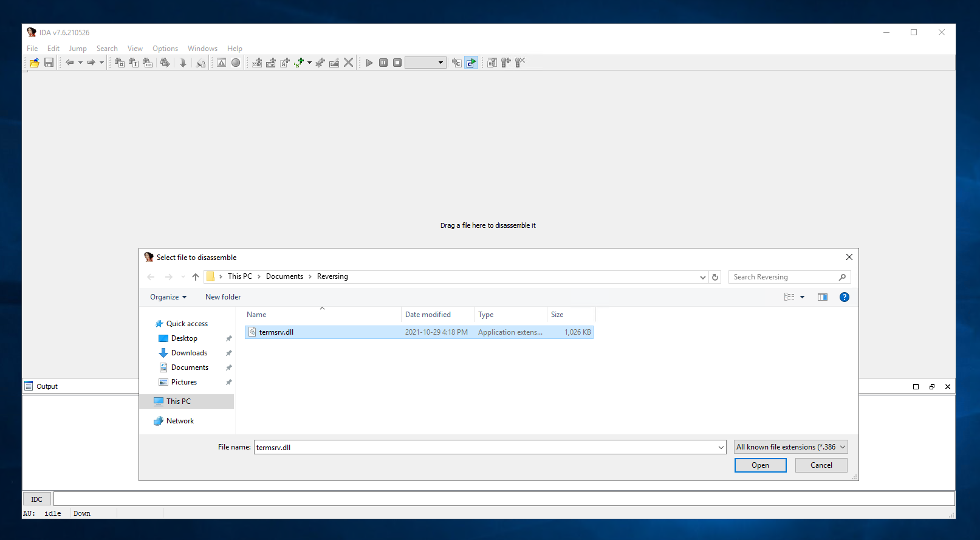Click the Cancel button
Screen dimensions: 980x540
(x=821, y=465)
